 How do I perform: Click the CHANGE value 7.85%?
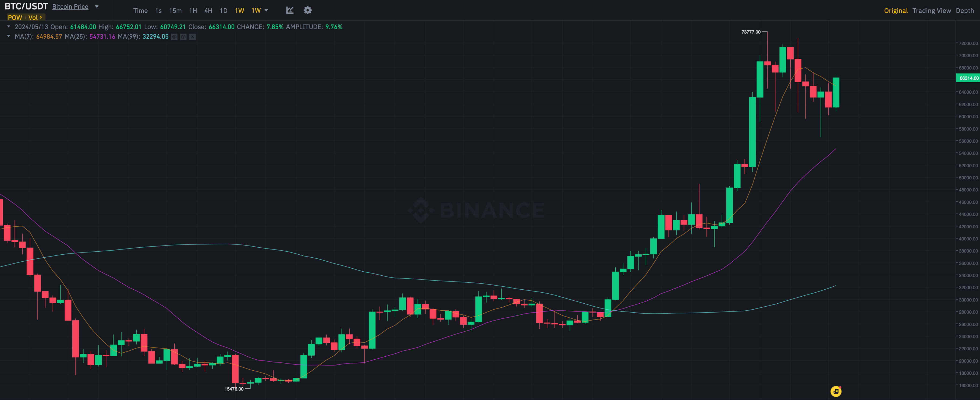point(275,27)
